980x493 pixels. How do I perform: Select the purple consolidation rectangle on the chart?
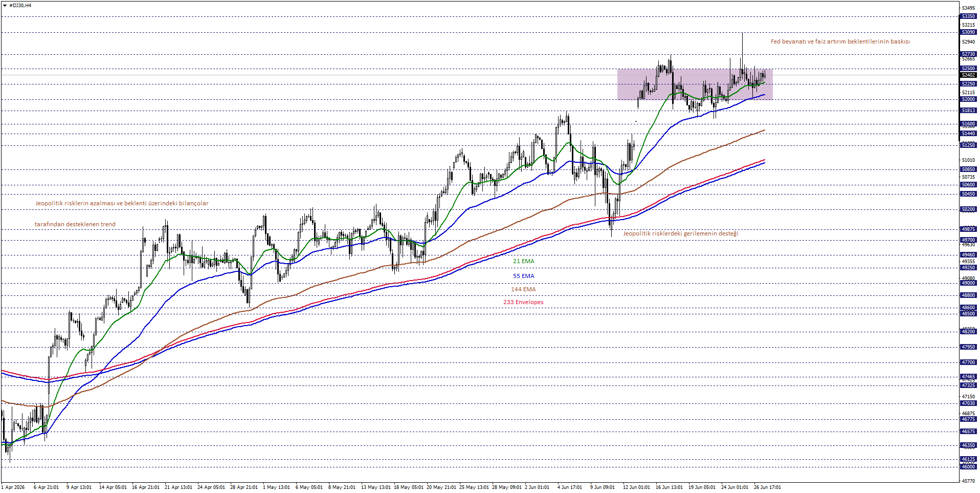pyautogui.click(x=695, y=84)
